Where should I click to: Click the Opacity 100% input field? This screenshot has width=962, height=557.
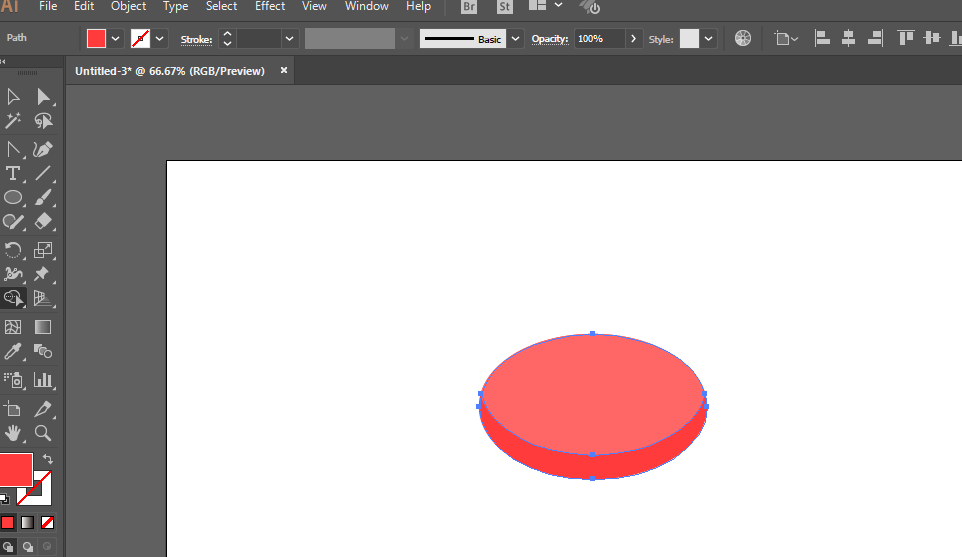599,39
